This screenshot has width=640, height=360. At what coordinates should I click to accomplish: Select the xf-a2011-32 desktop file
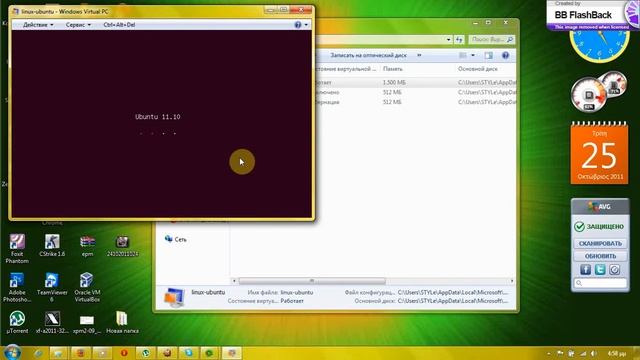[x=52, y=322]
